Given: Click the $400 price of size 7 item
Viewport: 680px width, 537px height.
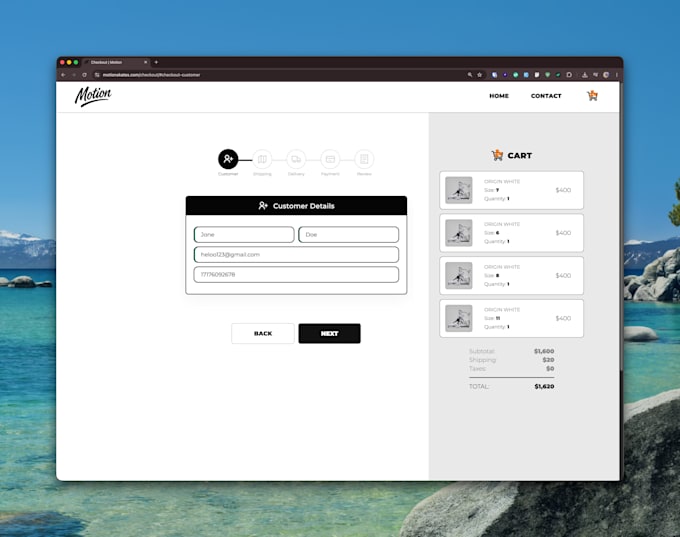Looking at the screenshot, I should 563,190.
